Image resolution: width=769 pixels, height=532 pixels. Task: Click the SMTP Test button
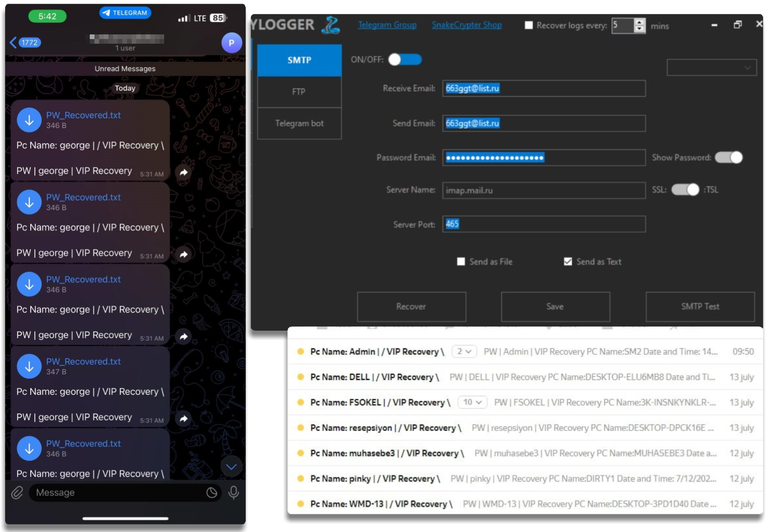(700, 306)
